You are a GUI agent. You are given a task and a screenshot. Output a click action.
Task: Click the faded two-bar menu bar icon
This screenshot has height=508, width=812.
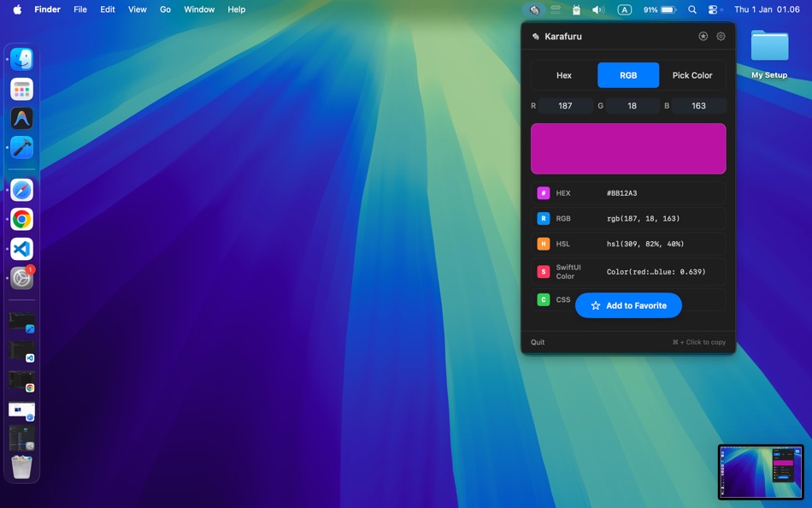point(556,9)
